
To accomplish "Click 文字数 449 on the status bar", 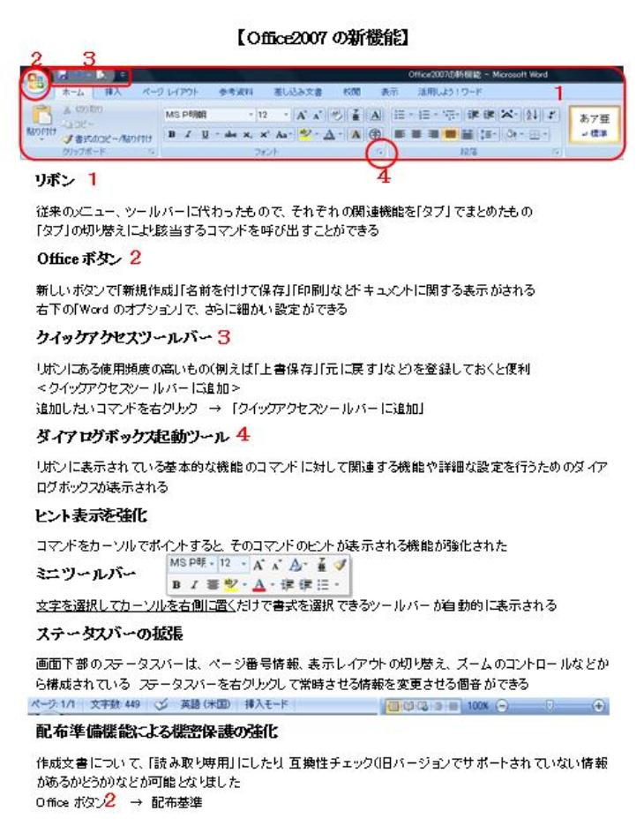I will coord(116,704).
